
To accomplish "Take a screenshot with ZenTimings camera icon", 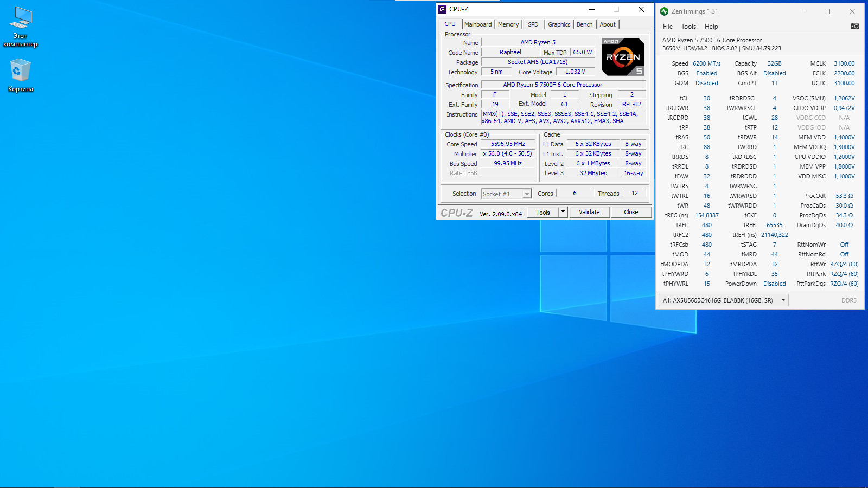I will [854, 26].
